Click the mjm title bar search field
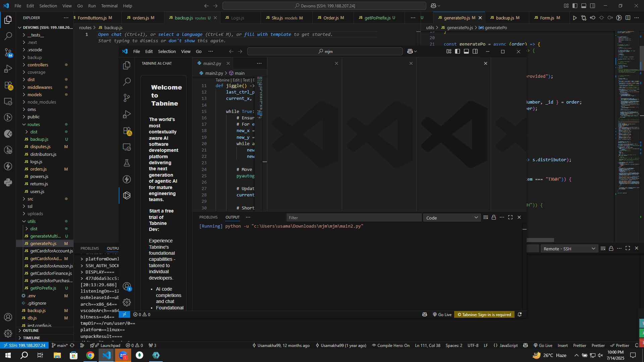This screenshot has width=644, height=362. point(325,51)
